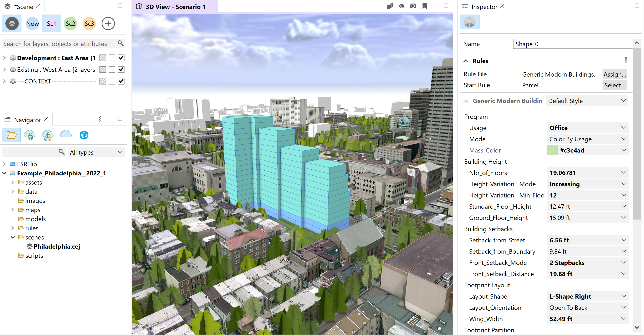
Task: Open view visibility settings eye icon
Action: [402, 6]
